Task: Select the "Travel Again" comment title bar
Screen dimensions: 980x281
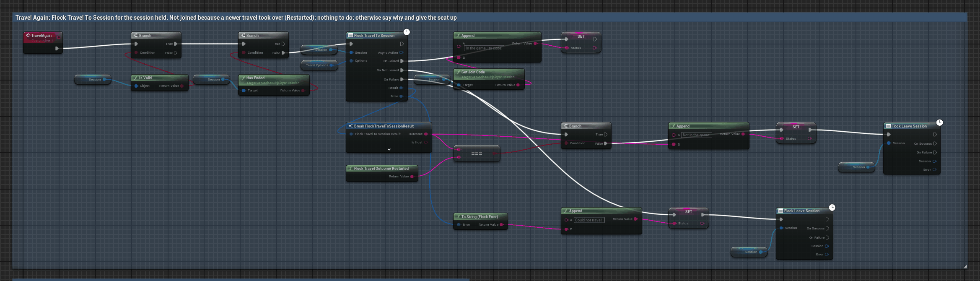Action: [490, 18]
